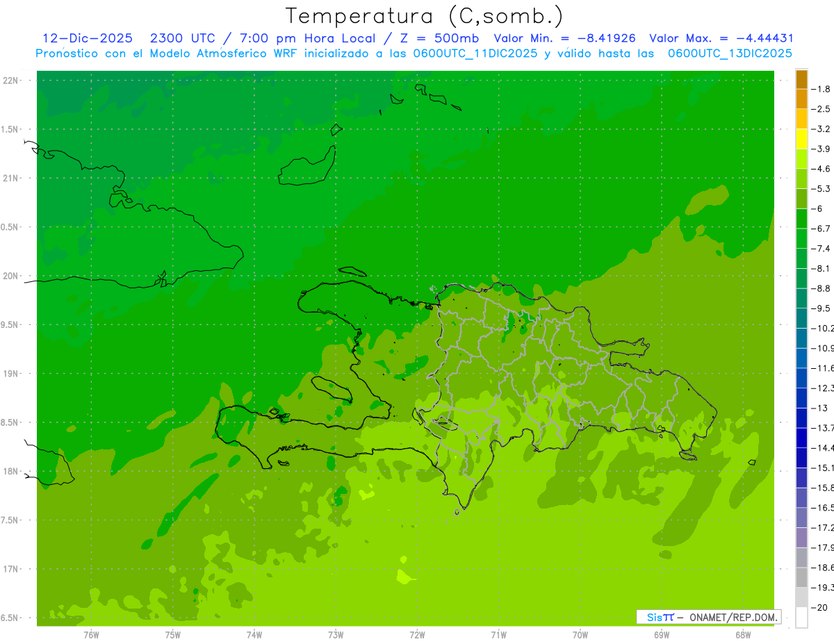
Task: Click the '20N' latitude label
Action: click(x=11, y=276)
